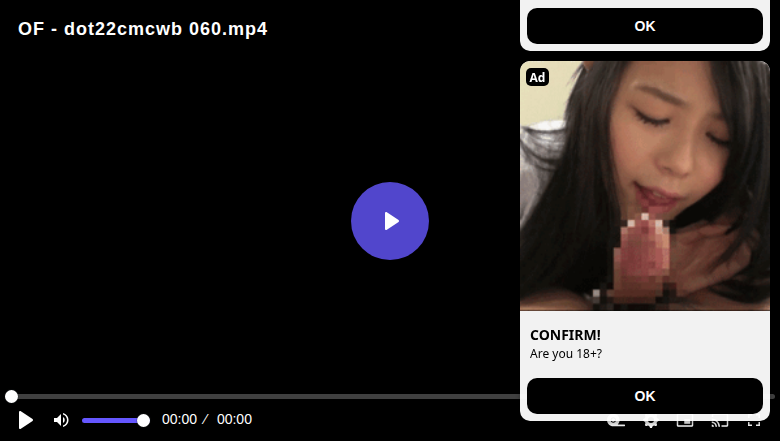This screenshot has height=441, width=780.
Task: Click the seek bar handle at start
Action: pos(11,396)
